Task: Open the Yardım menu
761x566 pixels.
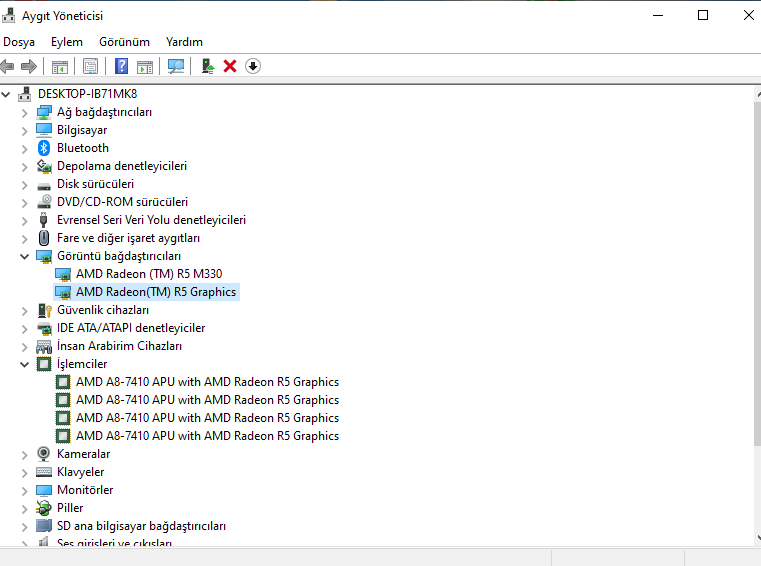Action: (184, 42)
